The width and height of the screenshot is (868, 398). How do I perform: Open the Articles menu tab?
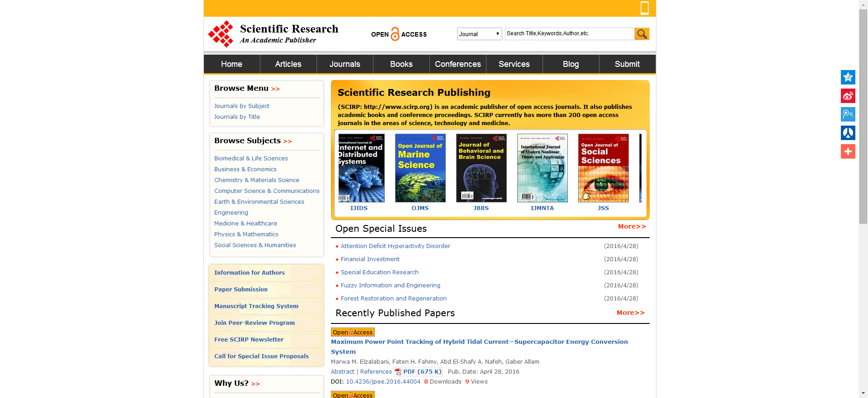[x=288, y=64]
